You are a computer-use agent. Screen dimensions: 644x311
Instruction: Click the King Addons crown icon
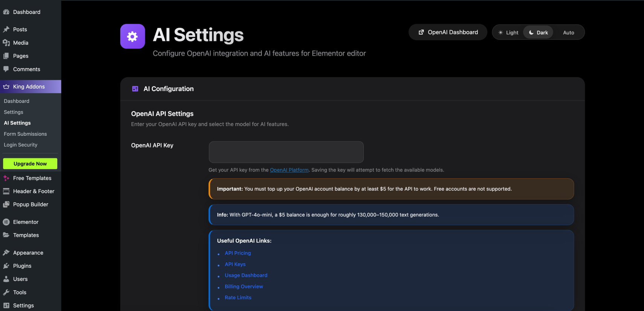[x=6, y=86]
